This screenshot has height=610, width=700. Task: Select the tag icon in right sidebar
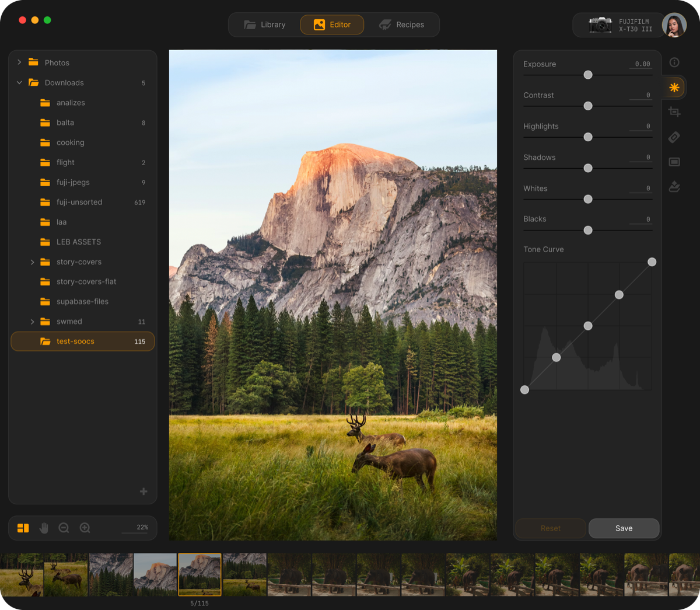coord(674,137)
